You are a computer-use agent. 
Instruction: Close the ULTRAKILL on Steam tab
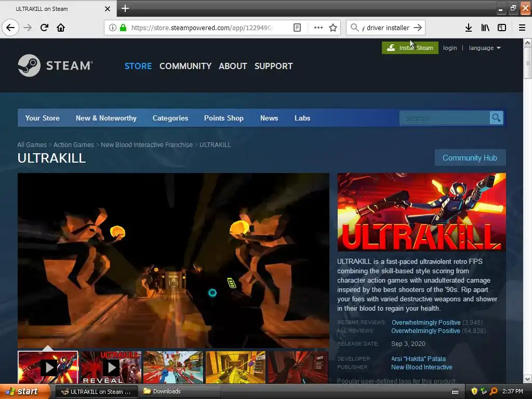coord(108,9)
